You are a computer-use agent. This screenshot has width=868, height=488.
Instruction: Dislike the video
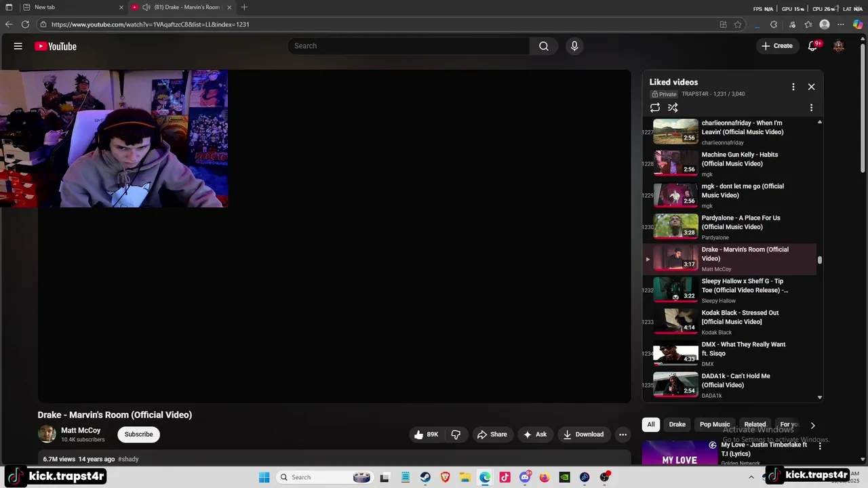(x=456, y=434)
